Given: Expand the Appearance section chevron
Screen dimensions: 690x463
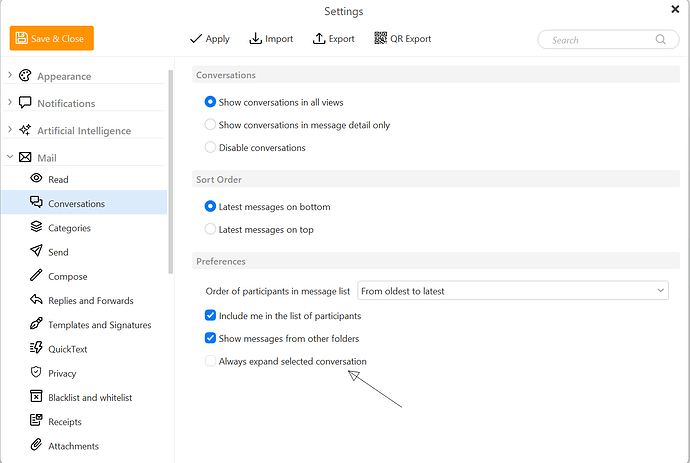Looking at the screenshot, I should coord(10,75).
